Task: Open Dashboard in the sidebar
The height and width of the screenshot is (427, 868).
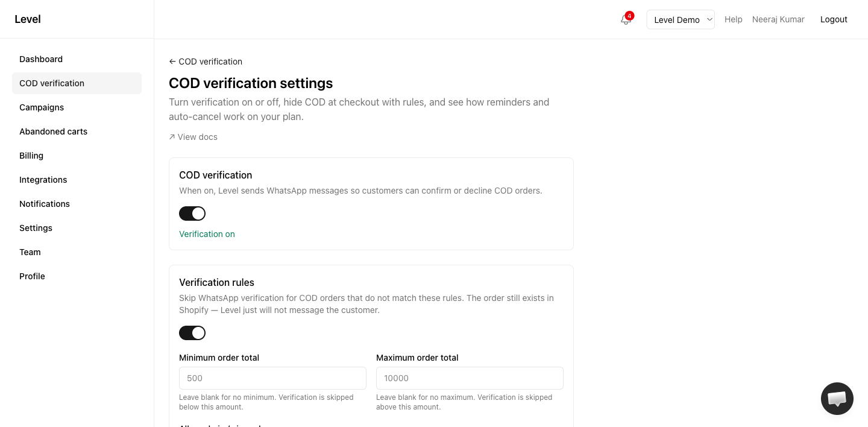Action: 77,59
